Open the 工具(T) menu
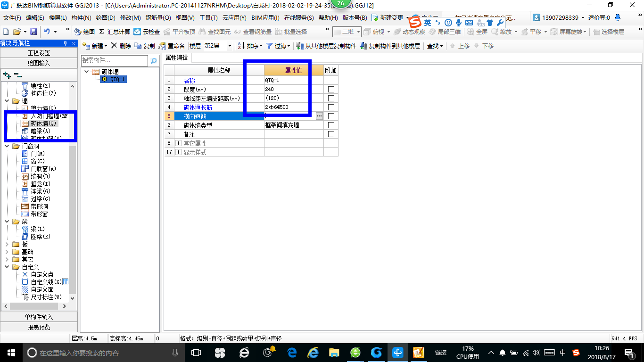 coord(208,17)
